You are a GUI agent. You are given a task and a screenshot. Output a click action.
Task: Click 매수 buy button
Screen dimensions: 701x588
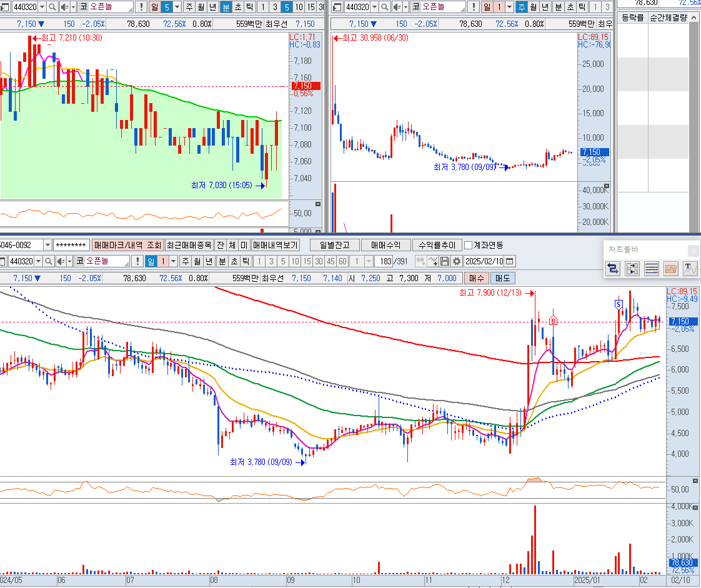pos(477,278)
